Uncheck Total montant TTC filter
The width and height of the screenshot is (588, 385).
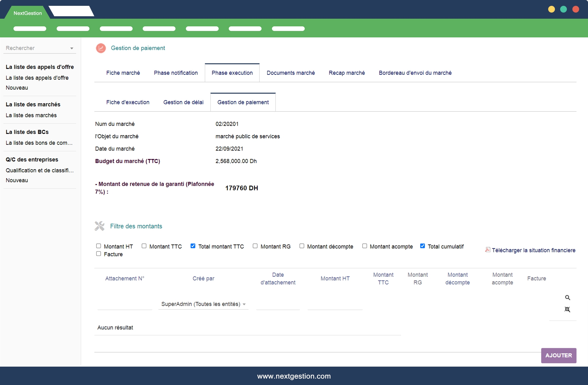pos(193,246)
